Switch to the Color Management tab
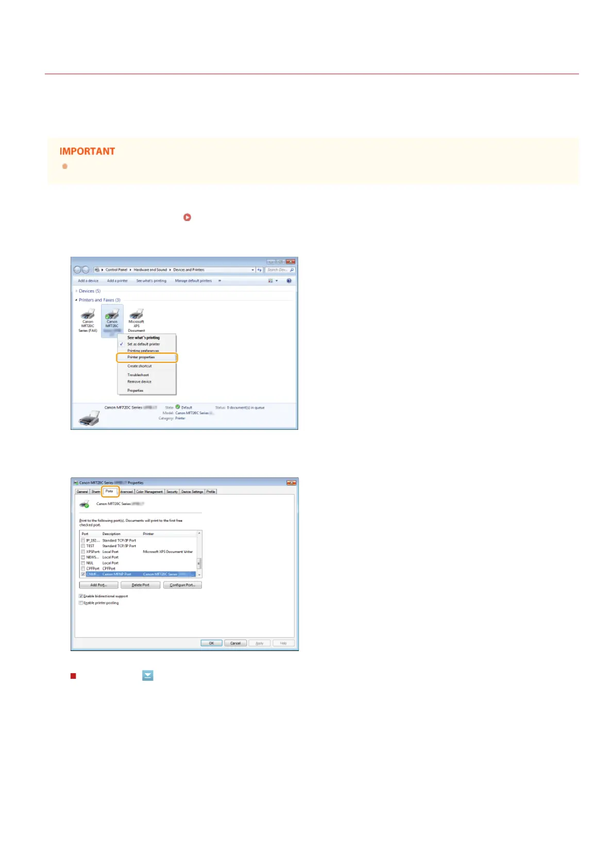Image resolution: width=613 pixels, height=868 pixels. coord(150,492)
